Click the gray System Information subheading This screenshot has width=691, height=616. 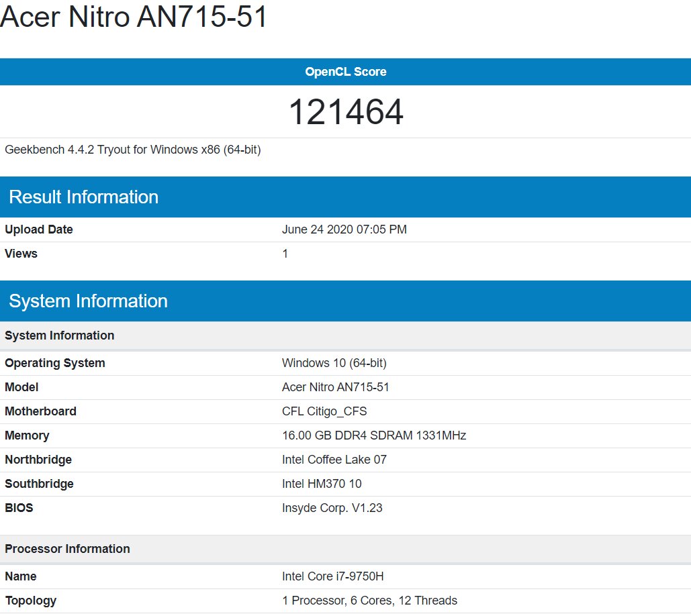pyautogui.click(x=59, y=336)
